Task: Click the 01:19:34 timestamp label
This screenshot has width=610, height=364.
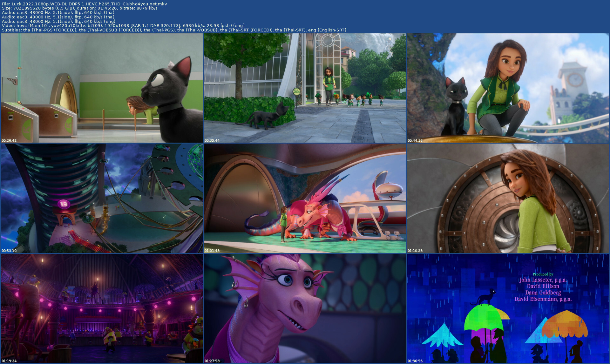Action: 9,361
